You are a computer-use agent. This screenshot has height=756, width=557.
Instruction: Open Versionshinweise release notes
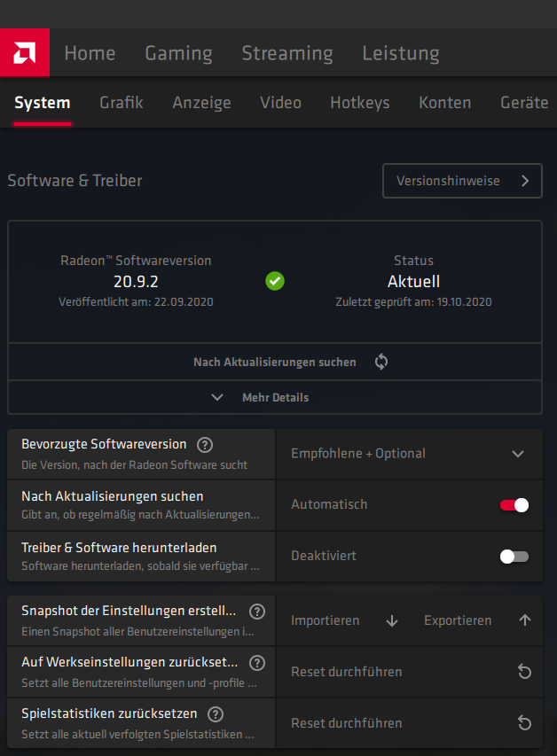(x=462, y=181)
